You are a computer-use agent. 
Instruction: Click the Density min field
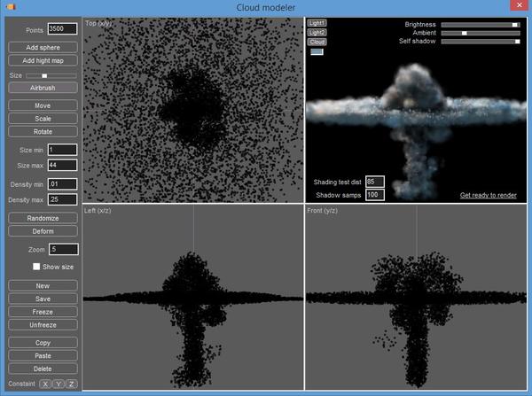click(x=62, y=184)
